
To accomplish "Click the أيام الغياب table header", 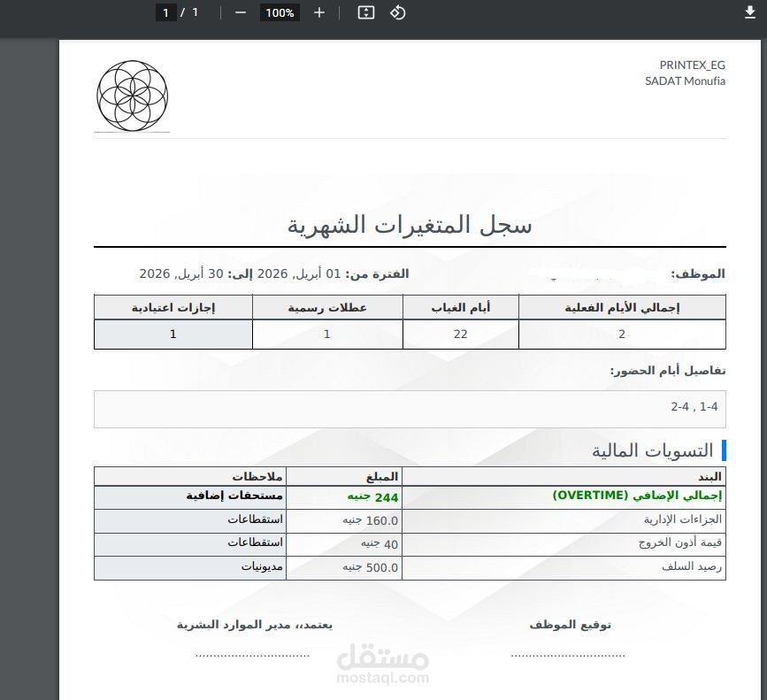I will [461, 307].
